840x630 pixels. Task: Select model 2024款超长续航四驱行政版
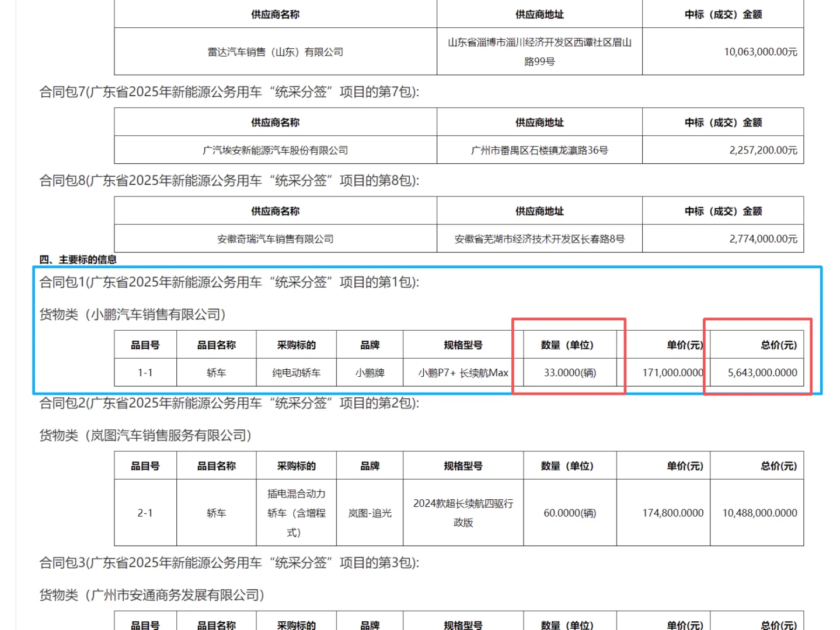[463, 513]
